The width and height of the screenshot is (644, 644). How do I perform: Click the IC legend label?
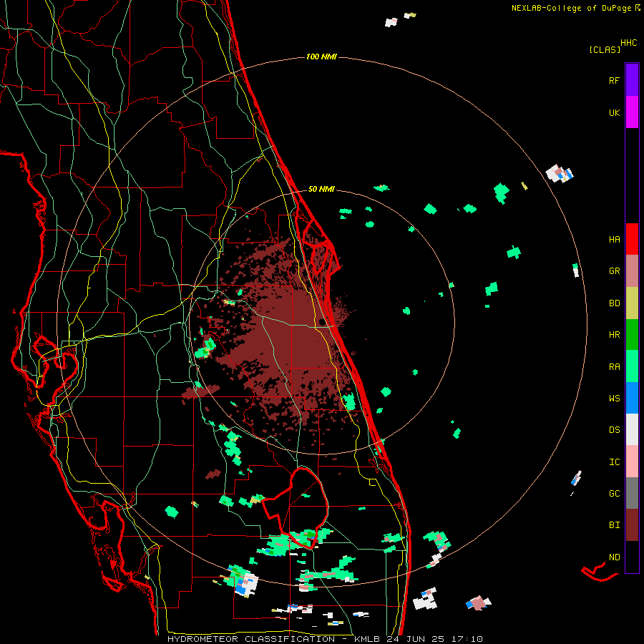(x=614, y=462)
